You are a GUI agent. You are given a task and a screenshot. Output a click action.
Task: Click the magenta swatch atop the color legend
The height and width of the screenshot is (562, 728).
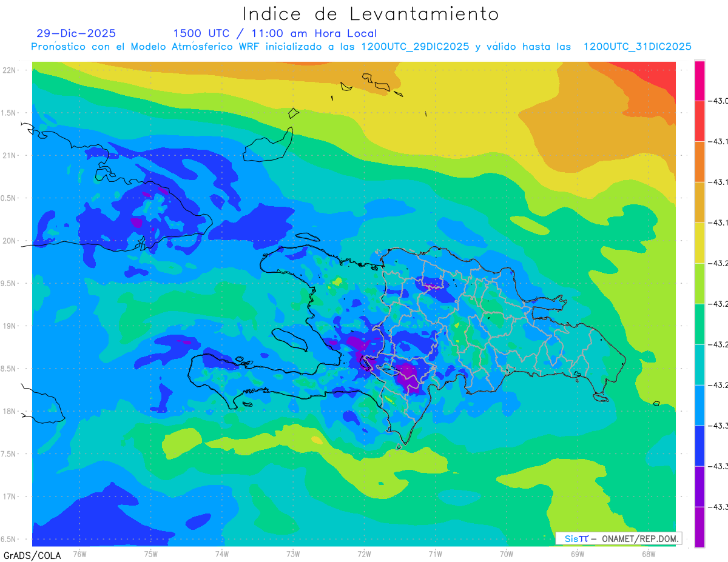click(699, 81)
